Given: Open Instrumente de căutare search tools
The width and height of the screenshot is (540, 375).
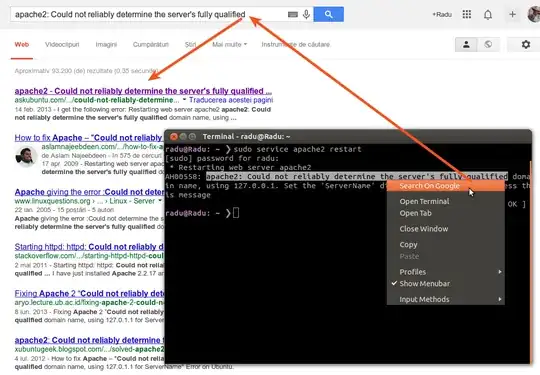Looking at the screenshot, I should click(x=295, y=44).
